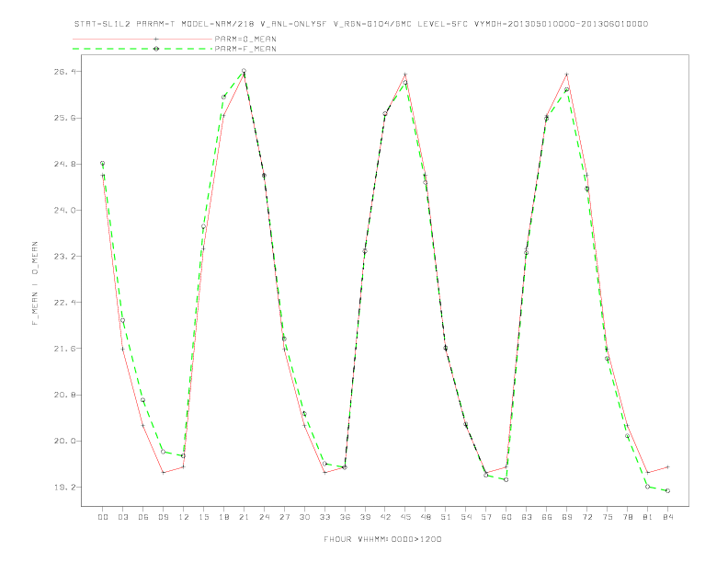Click the 30 x-axis hour label

point(304,517)
